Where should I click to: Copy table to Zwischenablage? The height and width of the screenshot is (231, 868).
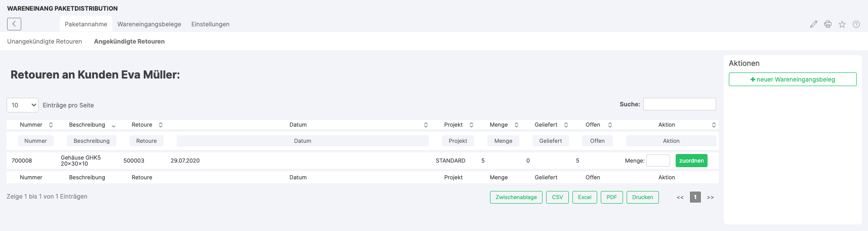(x=516, y=197)
